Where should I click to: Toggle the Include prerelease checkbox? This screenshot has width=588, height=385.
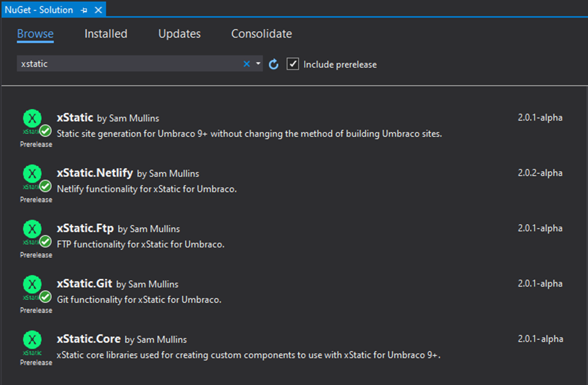293,64
